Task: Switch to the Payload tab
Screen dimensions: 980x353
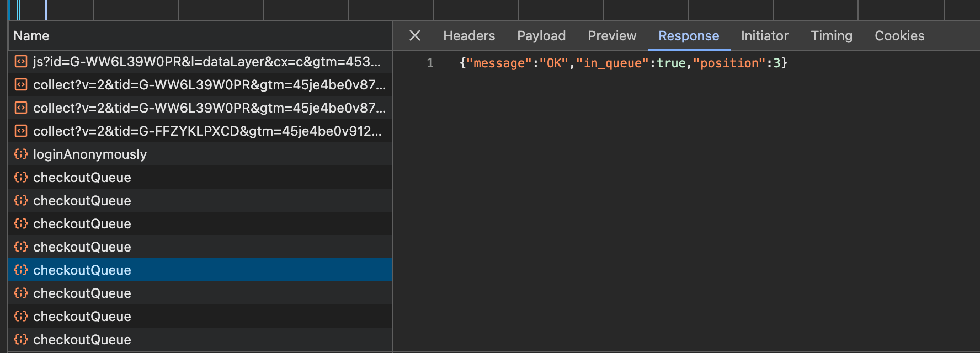Action: point(541,36)
